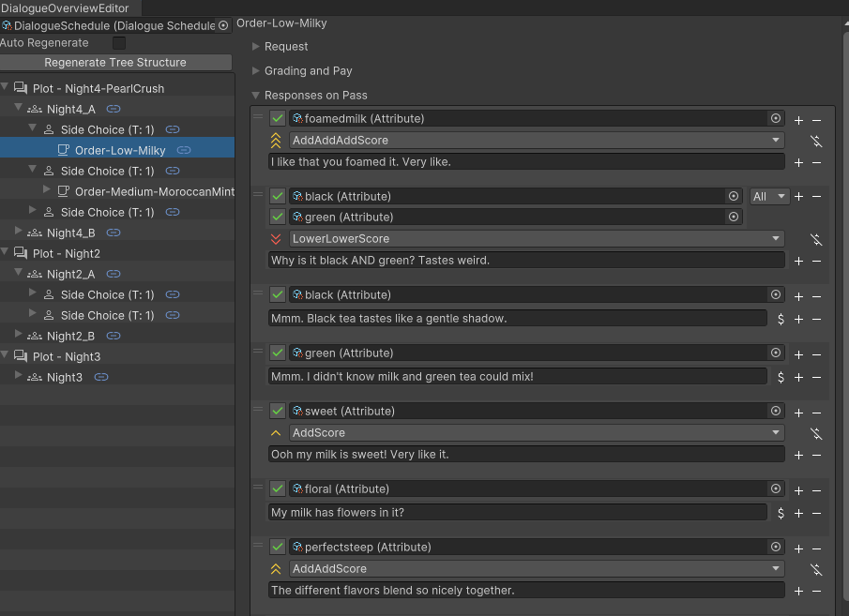Expand the Request section
Screen dimensions: 849x616
(x=255, y=47)
